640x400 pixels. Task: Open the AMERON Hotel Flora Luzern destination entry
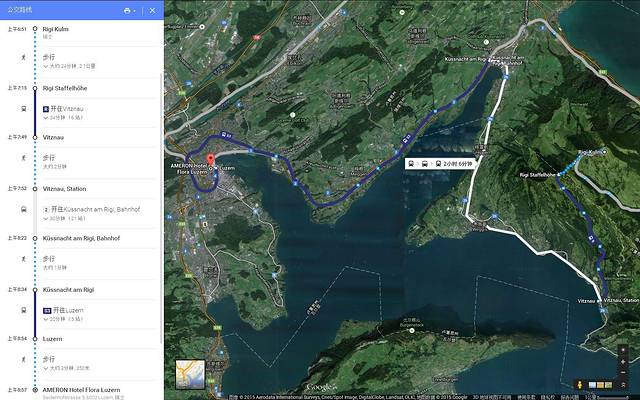[82, 388]
